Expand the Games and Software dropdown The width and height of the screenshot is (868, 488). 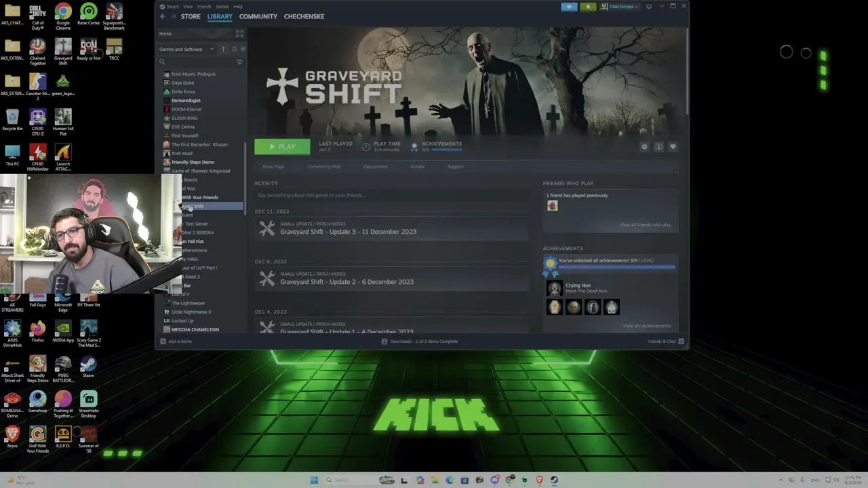click(186, 49)
